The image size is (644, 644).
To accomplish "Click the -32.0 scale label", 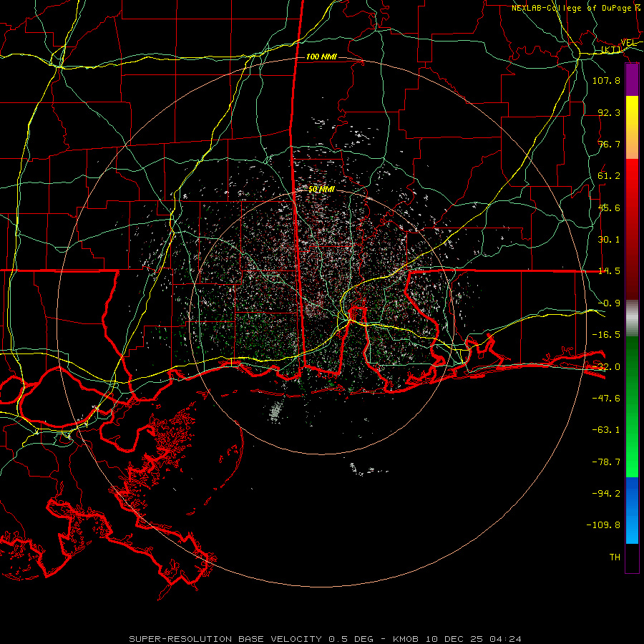I will 606,367.
